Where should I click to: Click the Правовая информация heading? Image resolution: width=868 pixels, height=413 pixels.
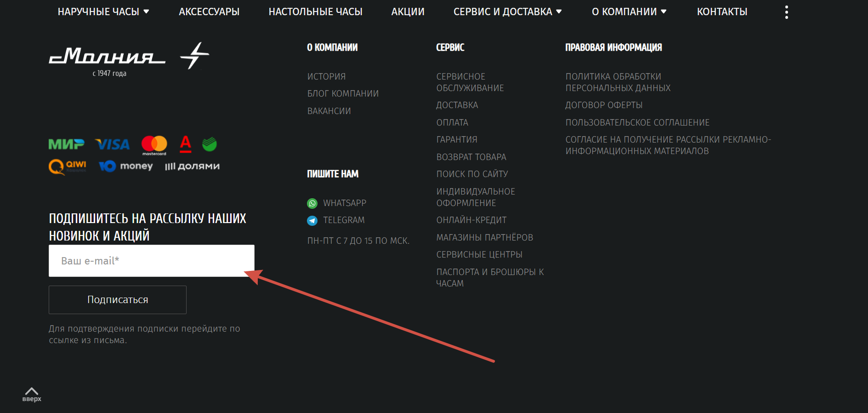(x=613, y=47)
